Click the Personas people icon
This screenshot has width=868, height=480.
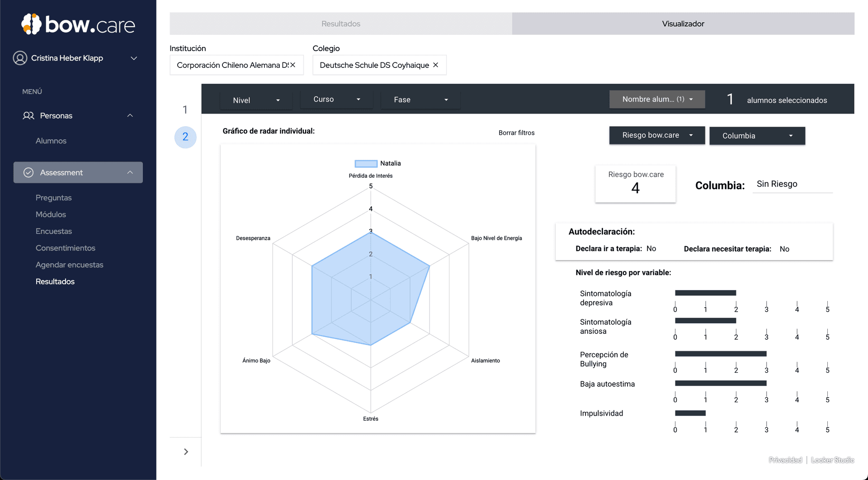(28, 115)
